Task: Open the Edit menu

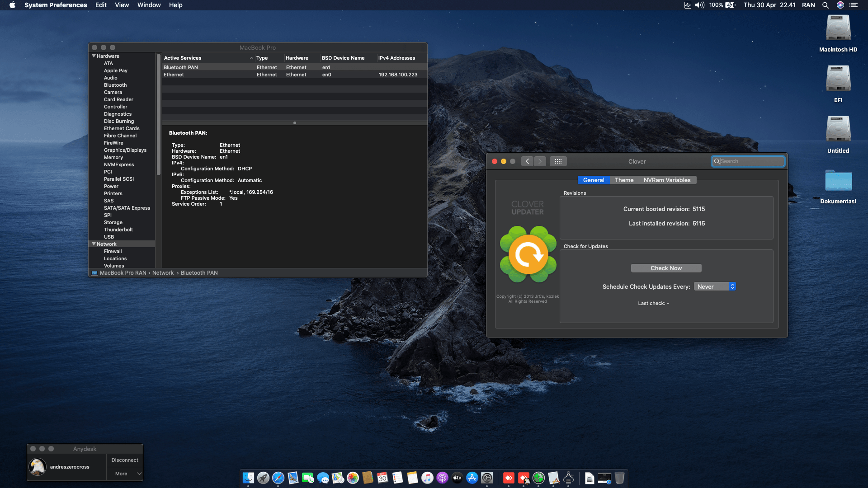Action: [101, 5]
